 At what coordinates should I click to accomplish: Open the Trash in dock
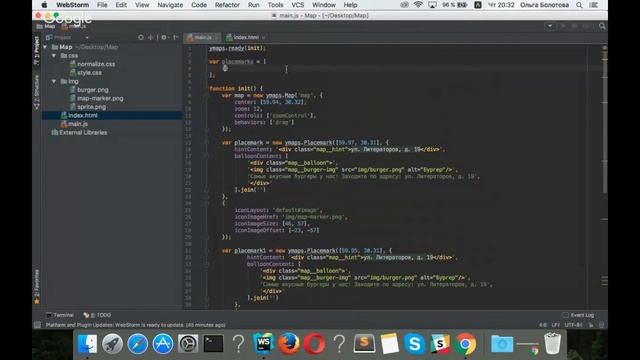(552, 344)
